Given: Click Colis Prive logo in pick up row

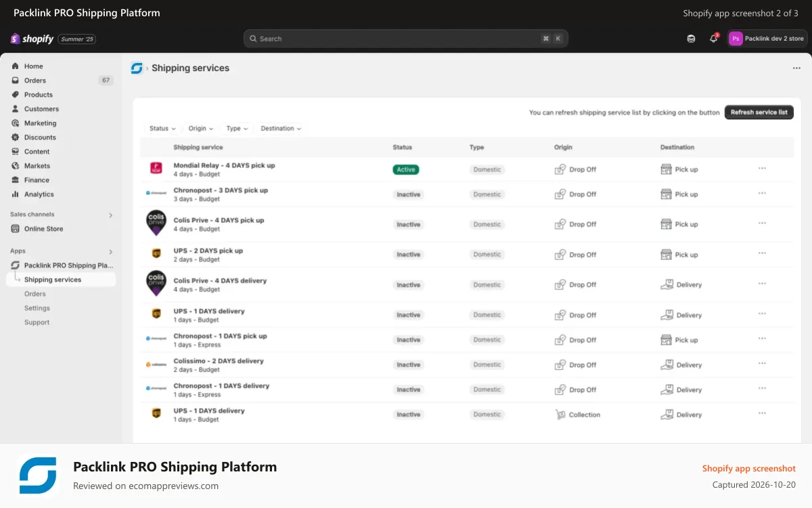Looking at the screenshot, I should [x=156, y=224].
